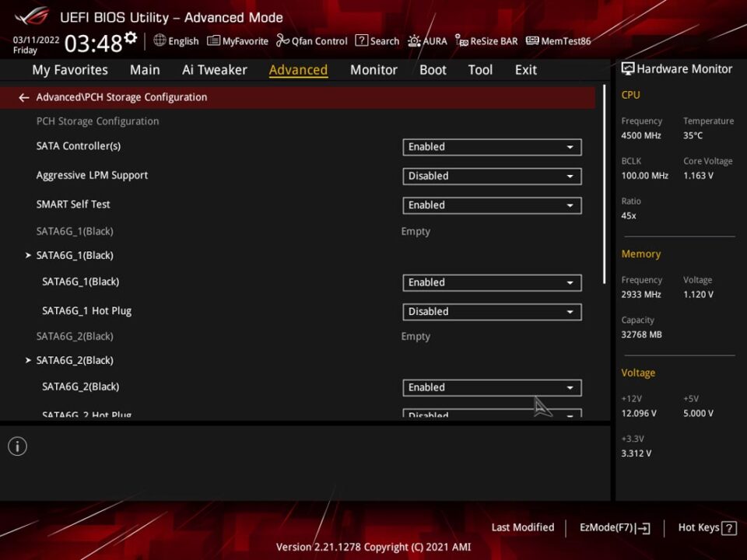Click the +12V reading 12.096 V
The width and height of the screenshot is (747, 560).
639,413
